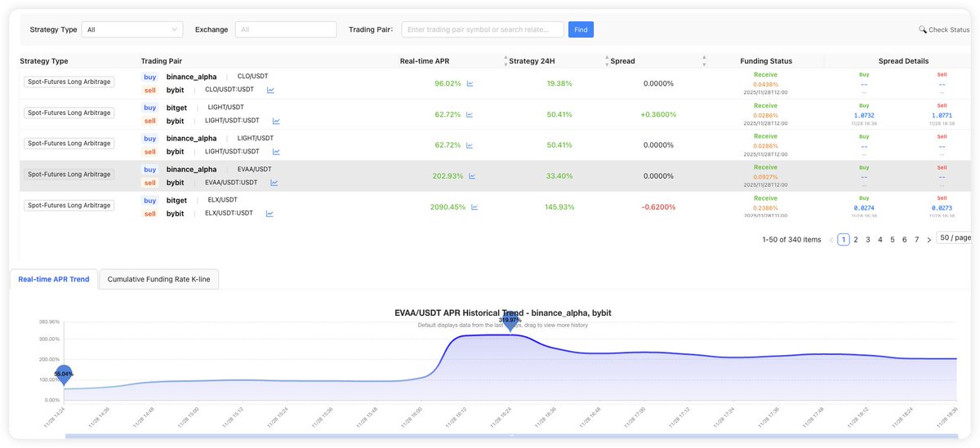Go to page 2 in pagination
Viewport: 980px width, 448px height.
[856, 240]
